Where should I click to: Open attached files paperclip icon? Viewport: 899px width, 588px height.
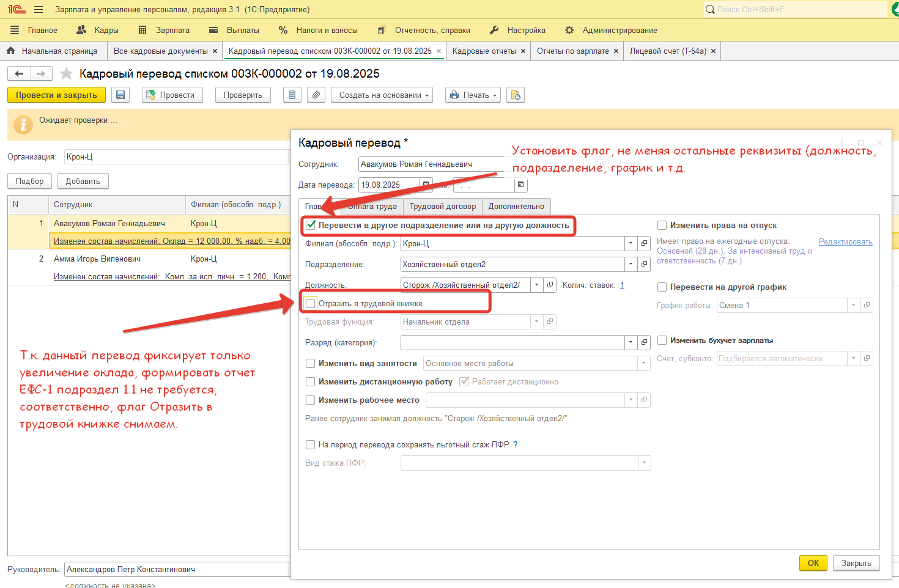(x=316, y=95)
